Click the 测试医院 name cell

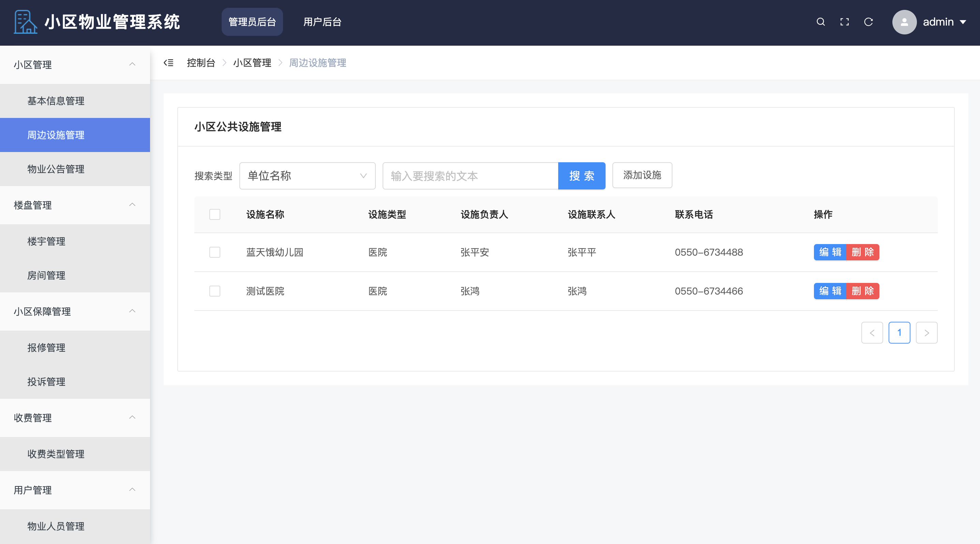tap(265, 291)
